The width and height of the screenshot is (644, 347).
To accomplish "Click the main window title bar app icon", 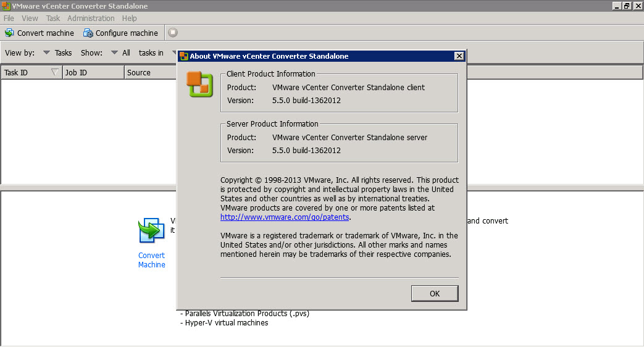I will coord(6,6).
